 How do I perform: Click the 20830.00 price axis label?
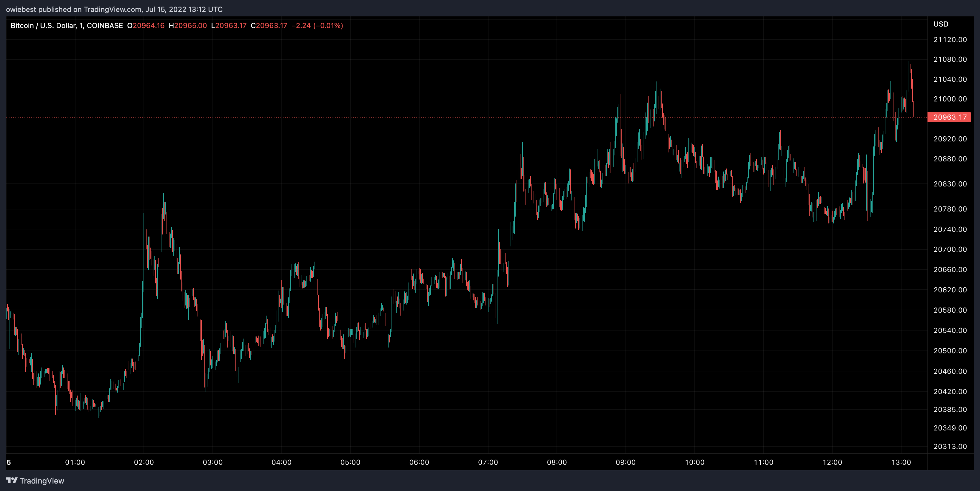pyautogui.click(x=950, y=184)
